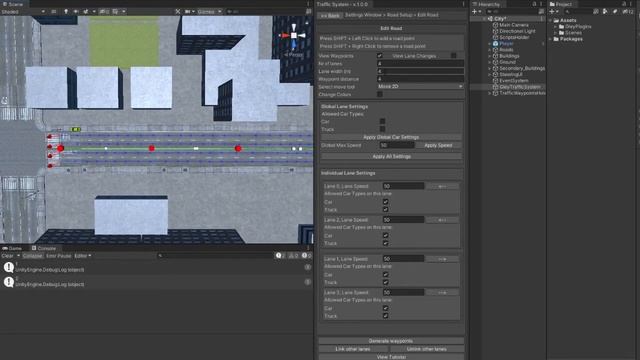This screenshot has height=360, width=640.
Task: Click the Lane 2 direction arrow button
Action: point(442,220)
